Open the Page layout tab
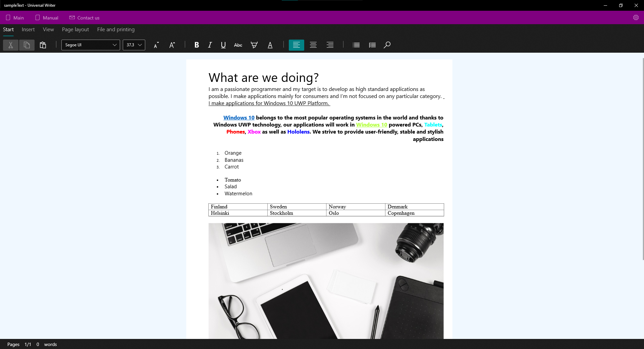Image resolution: width=644 pixels, height=349 pixels. (75, 30)
